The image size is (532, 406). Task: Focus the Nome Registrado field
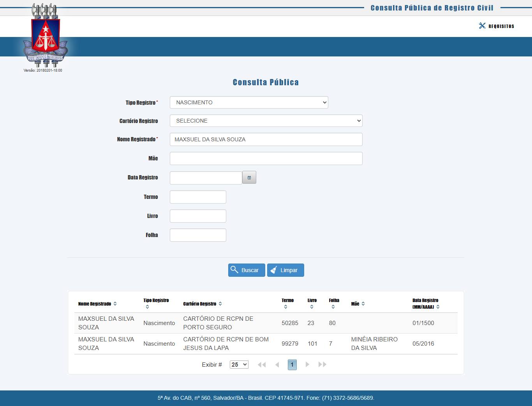266,139
